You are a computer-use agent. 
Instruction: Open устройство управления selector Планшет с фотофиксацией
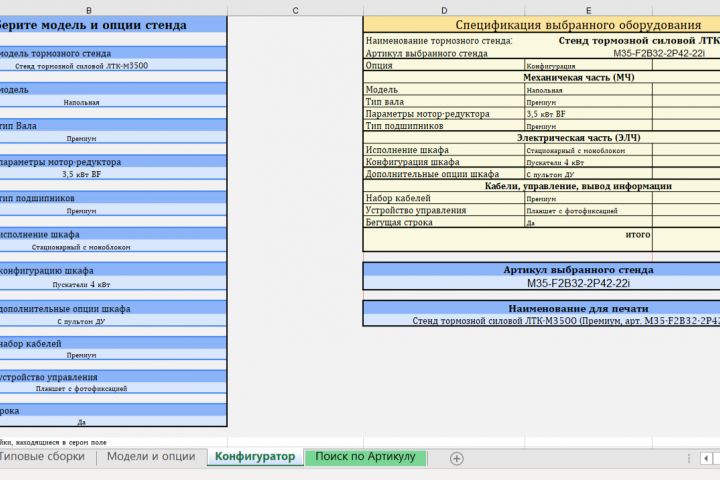(112, 388)
